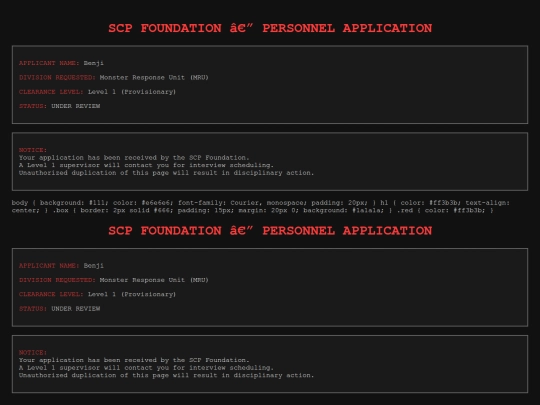Click 'Unauthorized duplication of this page' in lower notice

click(x=94, y=375)
